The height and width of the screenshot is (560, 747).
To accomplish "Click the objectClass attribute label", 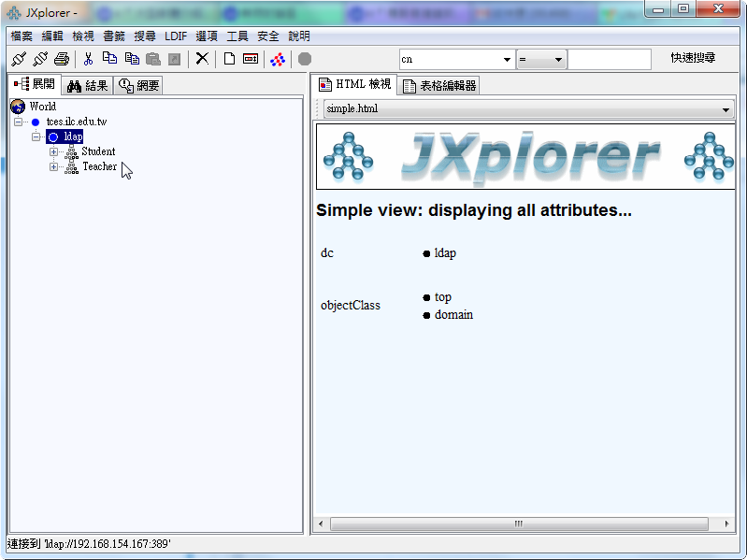I will coord(351,305).
